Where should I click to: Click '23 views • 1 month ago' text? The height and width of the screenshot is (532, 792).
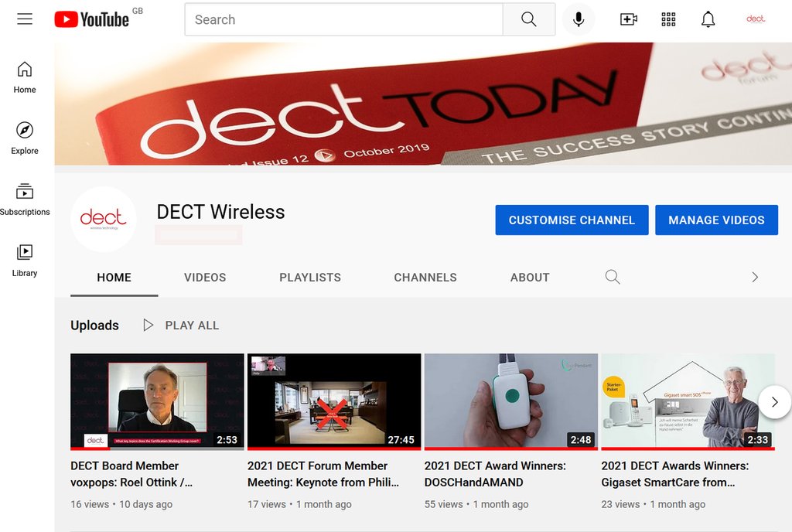[653, 504]
